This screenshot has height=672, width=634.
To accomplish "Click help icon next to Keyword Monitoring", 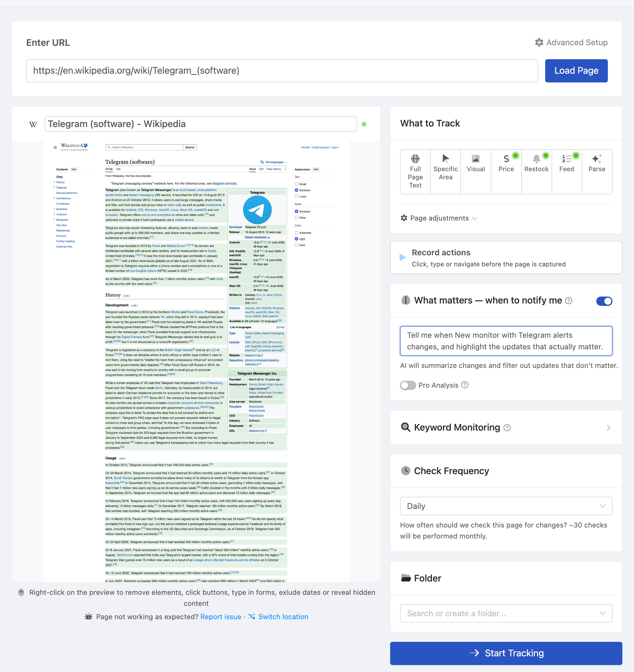I will pyautogui.click(x=507, y=428).
